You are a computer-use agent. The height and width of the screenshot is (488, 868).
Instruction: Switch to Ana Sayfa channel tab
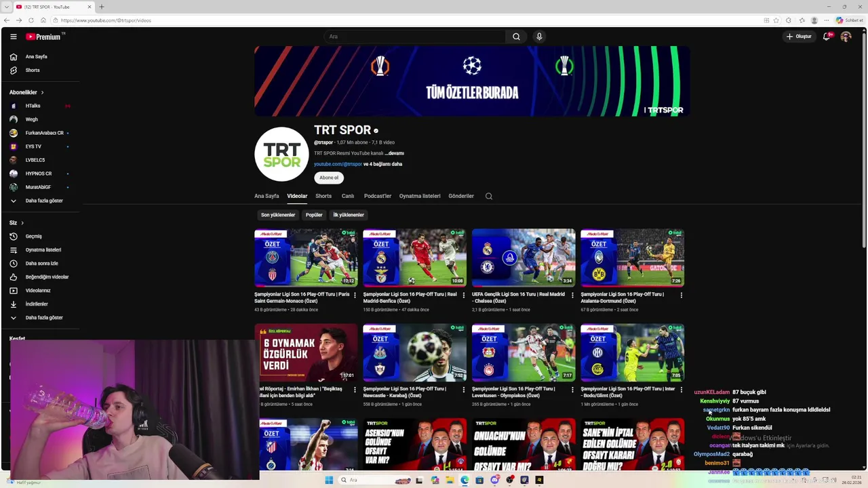click(267, 196)
